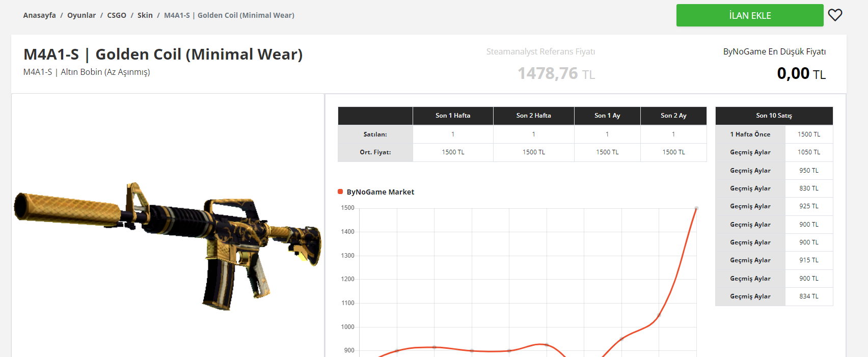This screenshot has width=868, height=357.
Task: Select the Satılan row label
Action: (x=375, y=134)
